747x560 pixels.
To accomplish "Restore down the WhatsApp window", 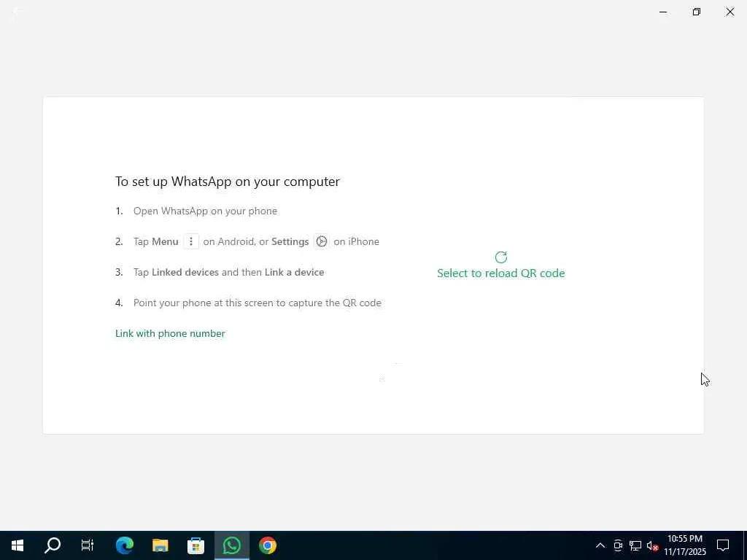I will click(697, 12).
